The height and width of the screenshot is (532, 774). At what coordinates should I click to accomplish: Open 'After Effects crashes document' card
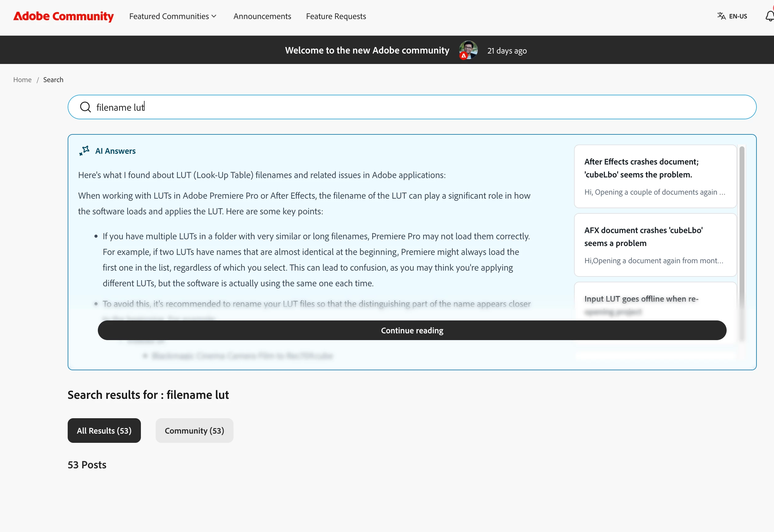click(655, 176)
